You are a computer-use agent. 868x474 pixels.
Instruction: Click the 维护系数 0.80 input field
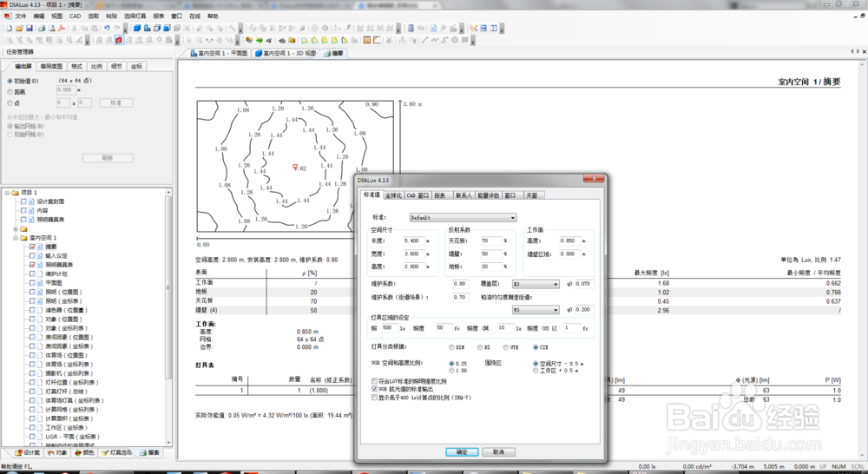coord(460,284)
